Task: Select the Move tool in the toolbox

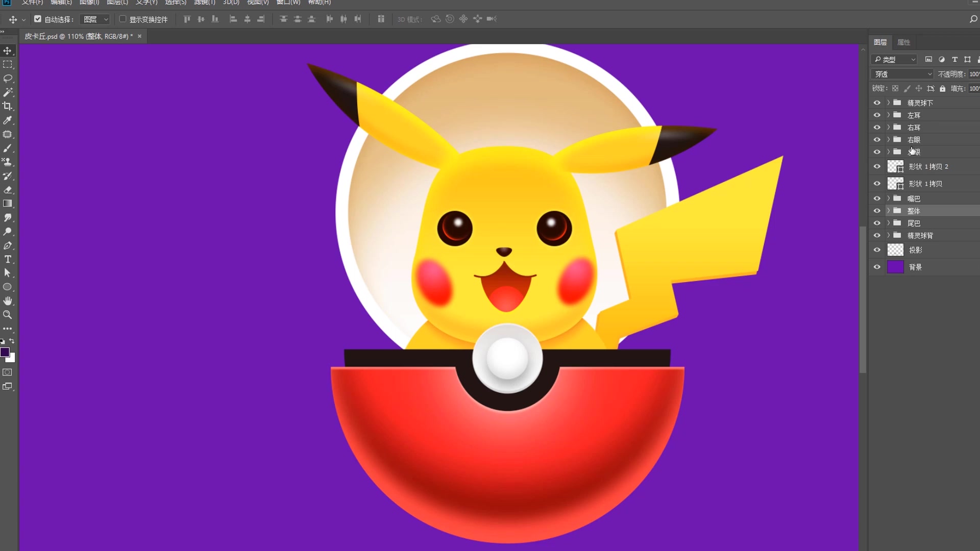Action: [x=8, y=51]
